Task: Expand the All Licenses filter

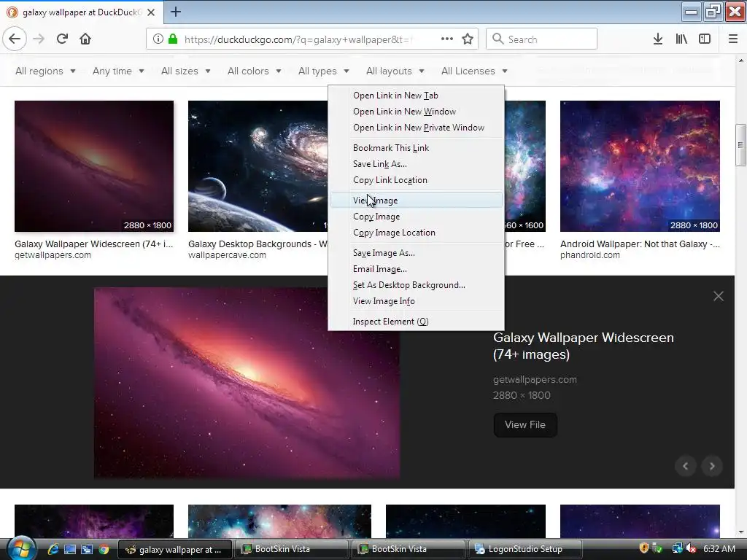Action: pyautogui.click(x=474, y=71)
